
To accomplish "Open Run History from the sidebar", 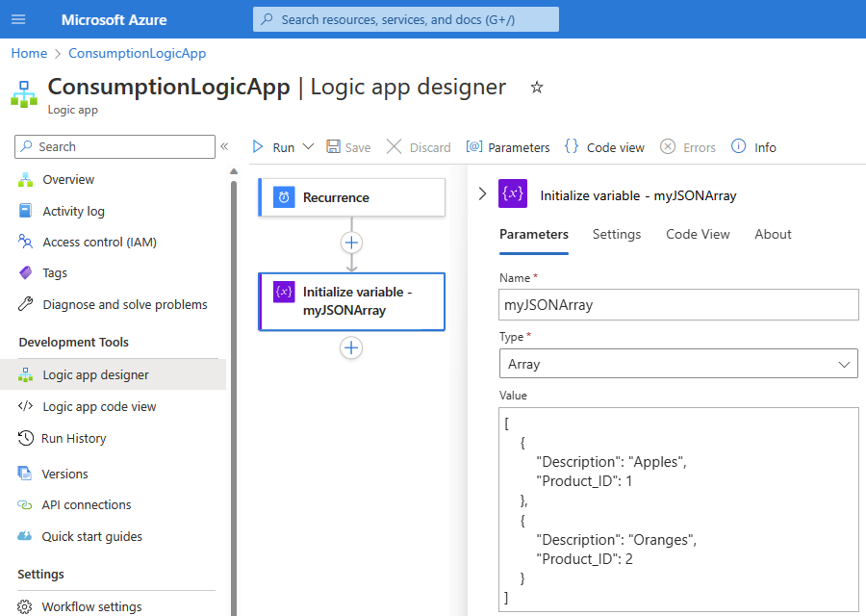I will 75,438.
